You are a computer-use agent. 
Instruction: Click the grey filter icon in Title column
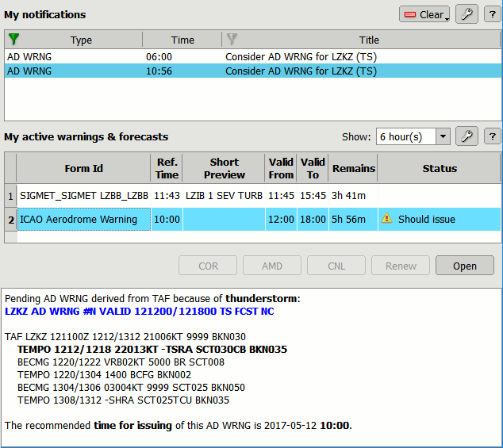point(232,39)
